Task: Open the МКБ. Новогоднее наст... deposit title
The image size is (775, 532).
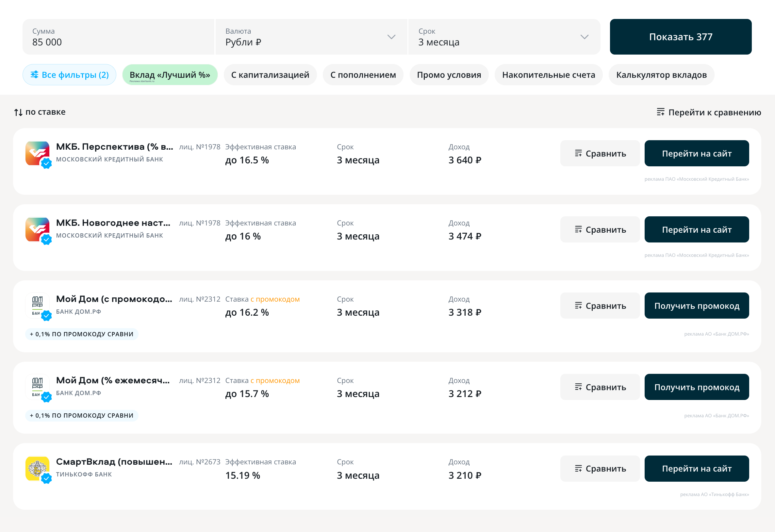Action: pos(113,223)
